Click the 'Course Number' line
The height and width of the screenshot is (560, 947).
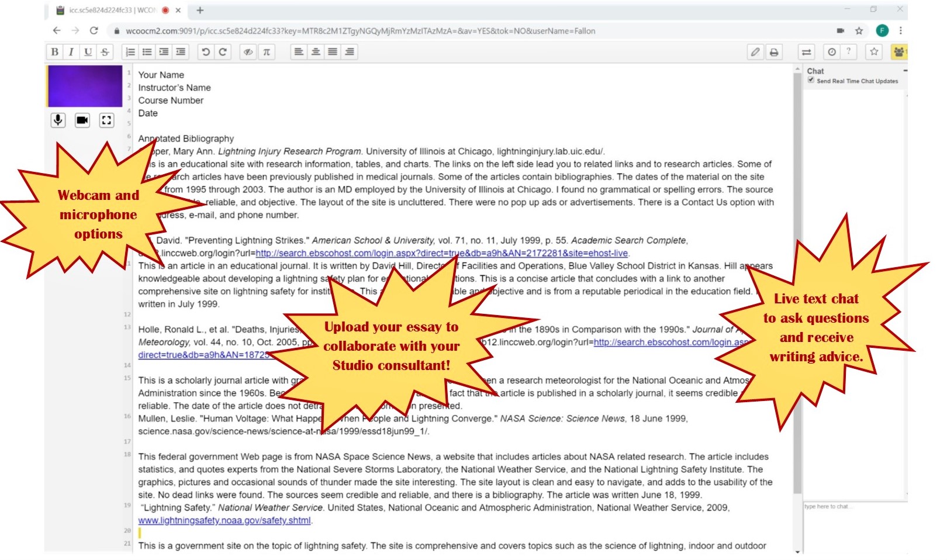(171, 101)
